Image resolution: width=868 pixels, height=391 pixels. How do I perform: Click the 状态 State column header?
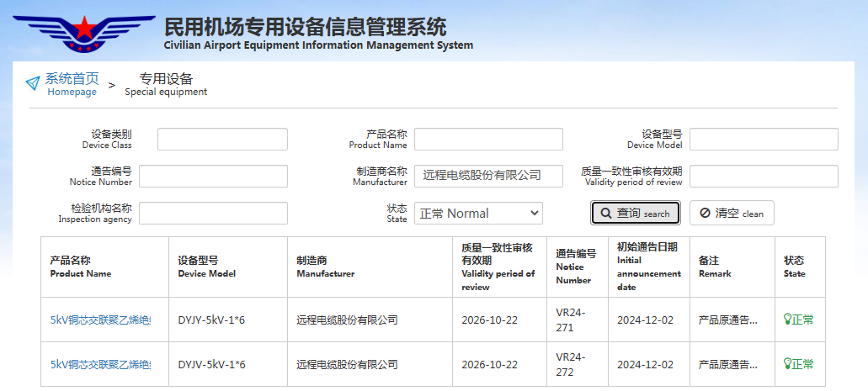(800, 267)
